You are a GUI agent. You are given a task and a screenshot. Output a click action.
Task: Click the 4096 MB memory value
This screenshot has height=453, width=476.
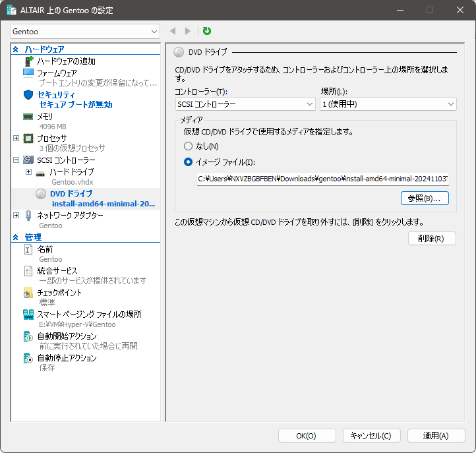coord(53,127)
